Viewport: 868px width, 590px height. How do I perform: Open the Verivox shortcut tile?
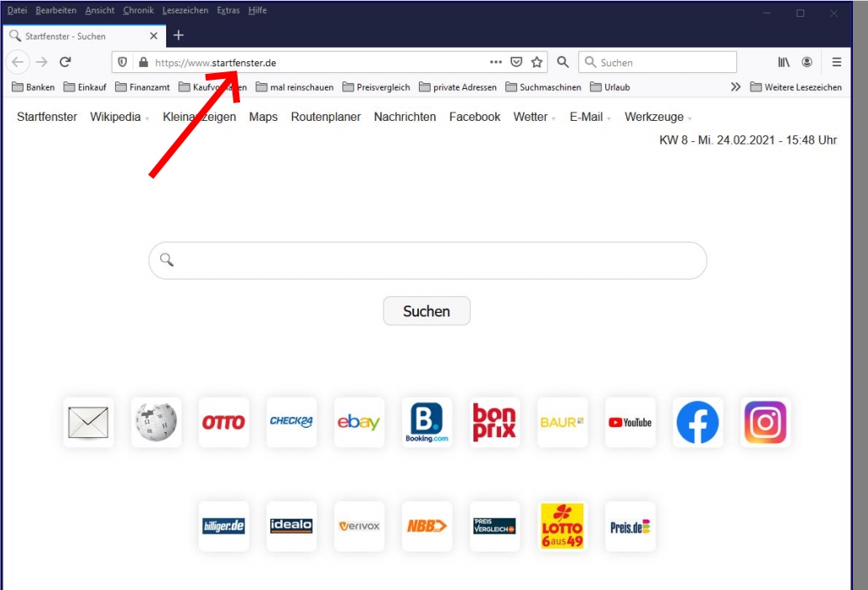359,526
